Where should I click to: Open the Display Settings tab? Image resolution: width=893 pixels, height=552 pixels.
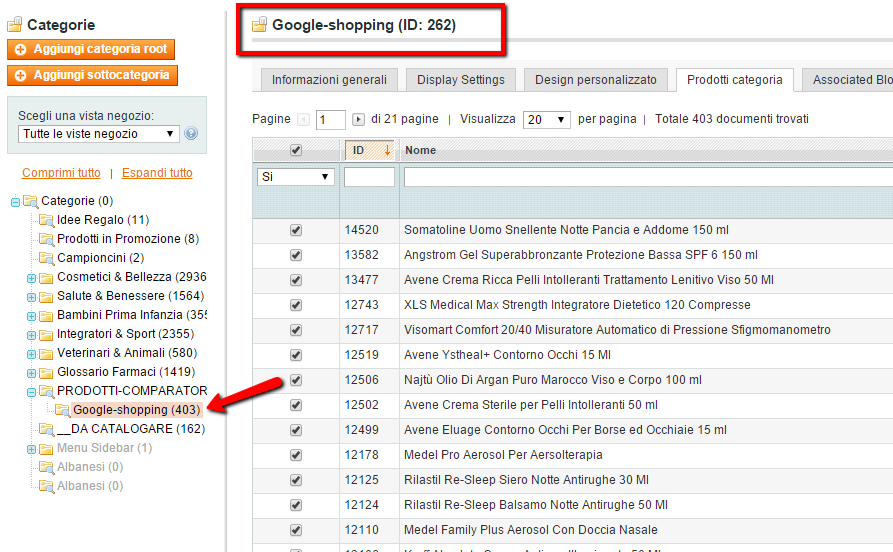click(x=461, y=80)
